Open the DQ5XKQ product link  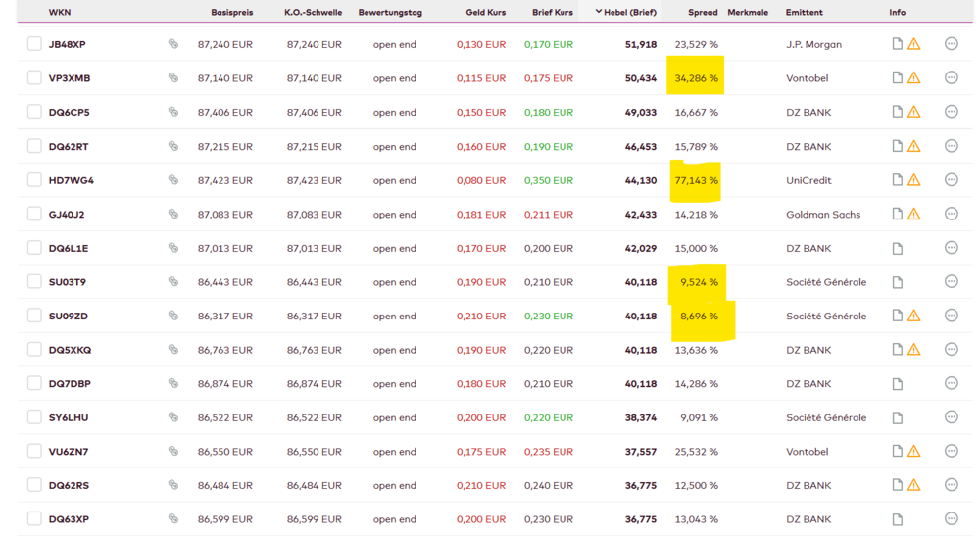70,350
